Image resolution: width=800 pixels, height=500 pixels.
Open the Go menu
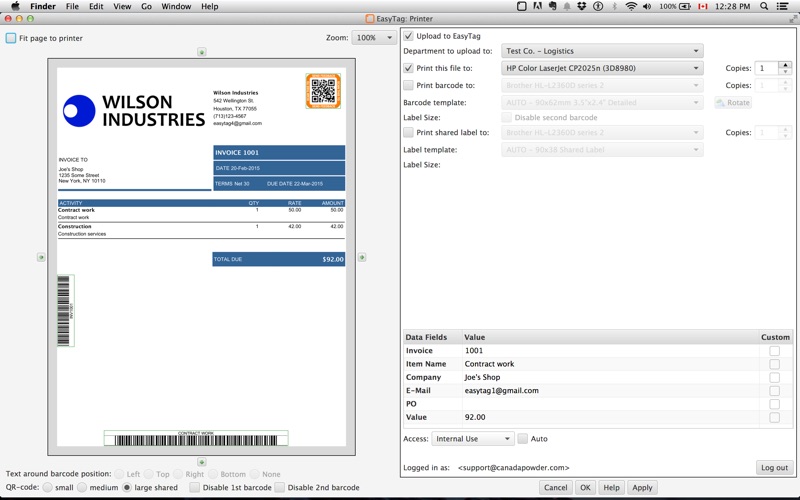[x=146, y=6]
